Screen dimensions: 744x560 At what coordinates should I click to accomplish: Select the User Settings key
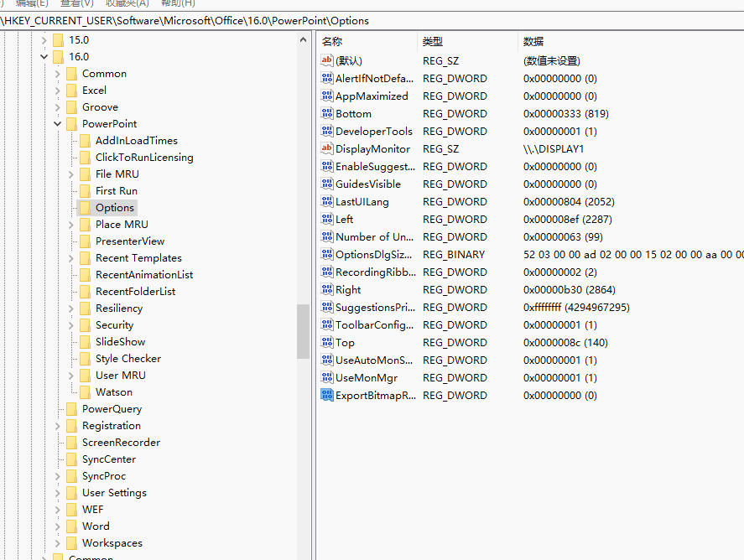tap(114, 493)
